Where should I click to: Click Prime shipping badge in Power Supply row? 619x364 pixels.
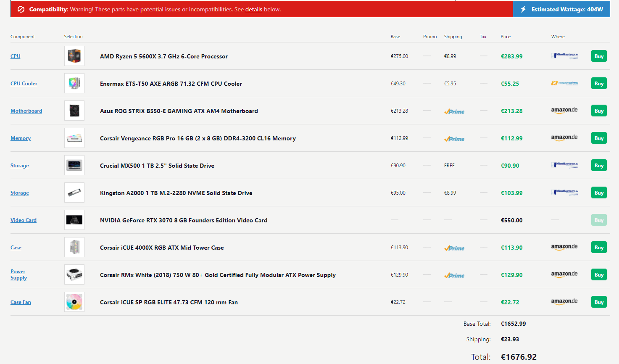454,275
